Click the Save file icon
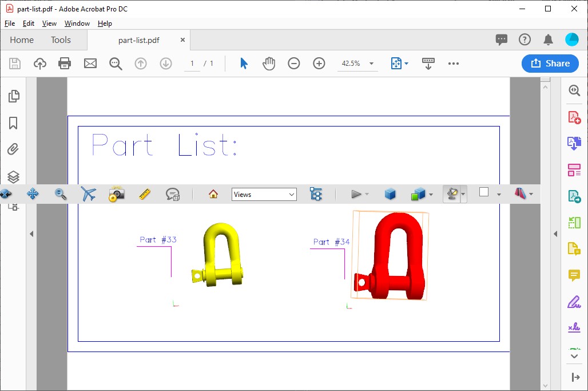Viewport: 588px width, 391px height. coord(15,64)
